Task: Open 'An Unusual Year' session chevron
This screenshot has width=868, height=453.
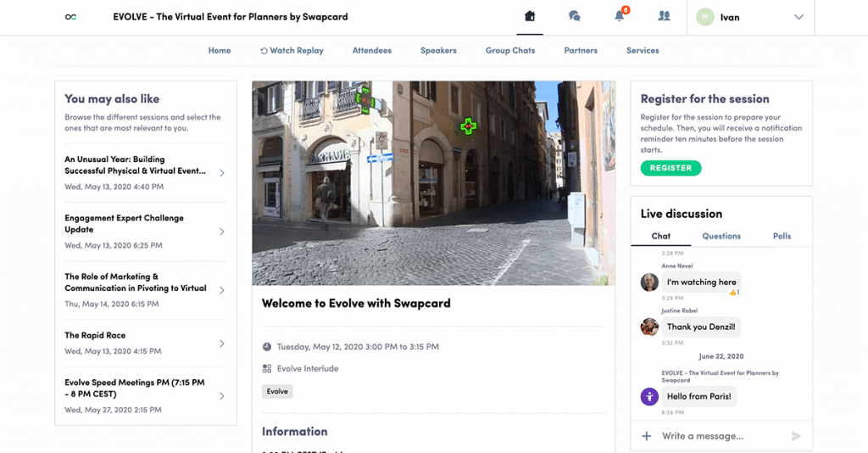Action: [x=221, y=173]
